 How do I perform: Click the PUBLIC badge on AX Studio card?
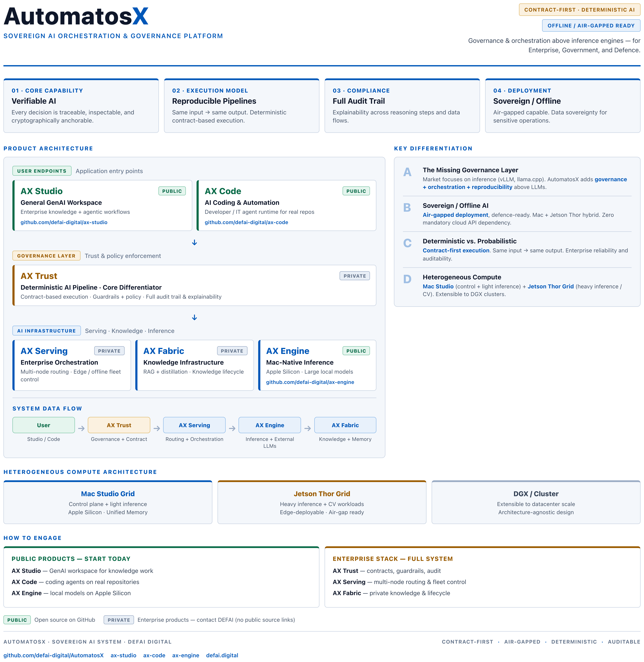tap(172, 191)
